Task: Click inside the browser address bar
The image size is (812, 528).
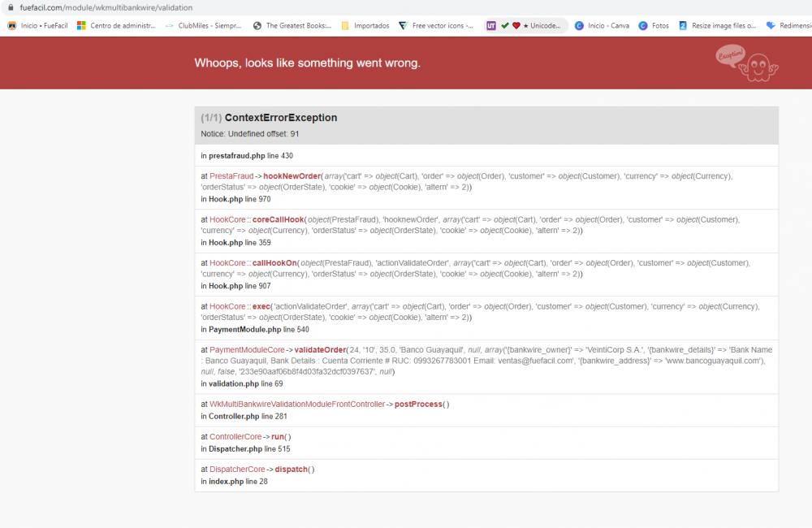Action: 122,6
